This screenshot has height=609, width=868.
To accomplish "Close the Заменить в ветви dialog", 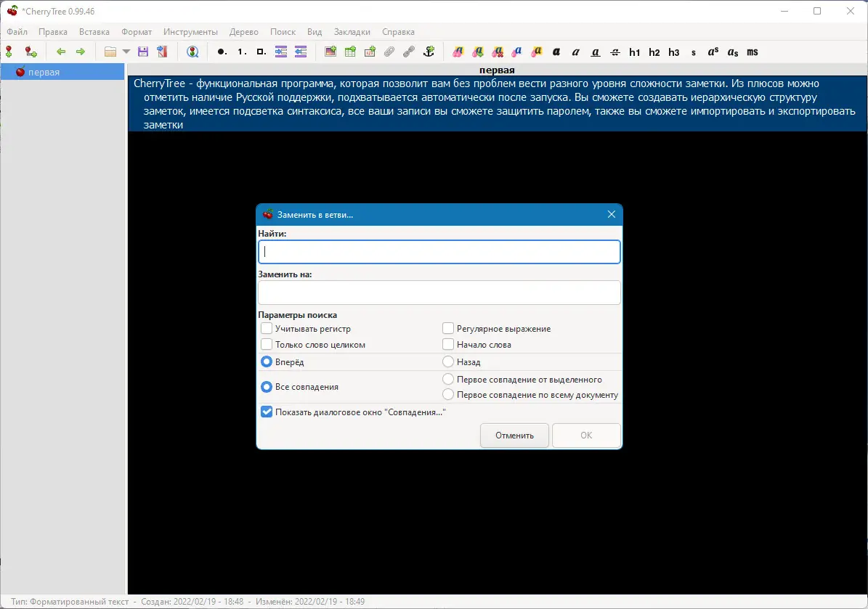I will 611,214.
